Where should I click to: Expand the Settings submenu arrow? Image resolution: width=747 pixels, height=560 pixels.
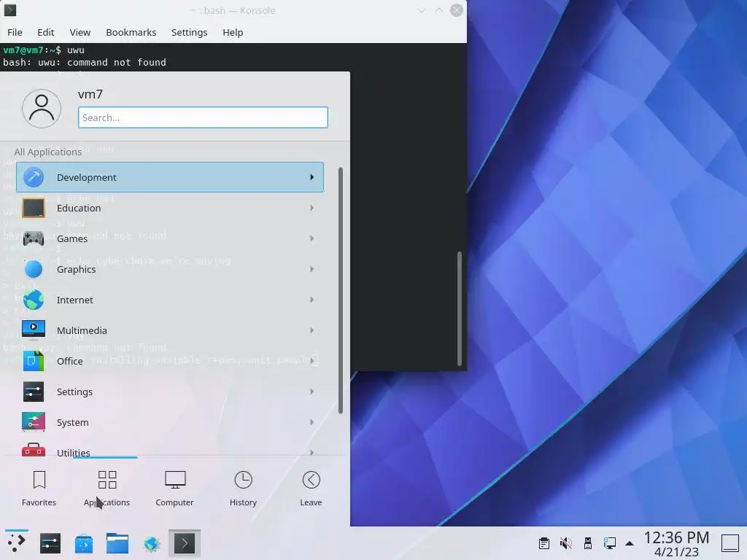tap(311, 392)
